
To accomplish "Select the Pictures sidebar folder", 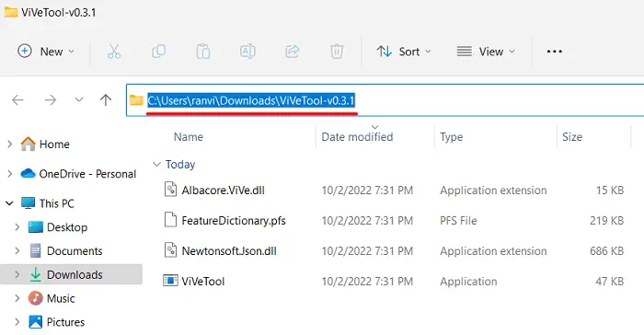I will click(x=65, y=322).
